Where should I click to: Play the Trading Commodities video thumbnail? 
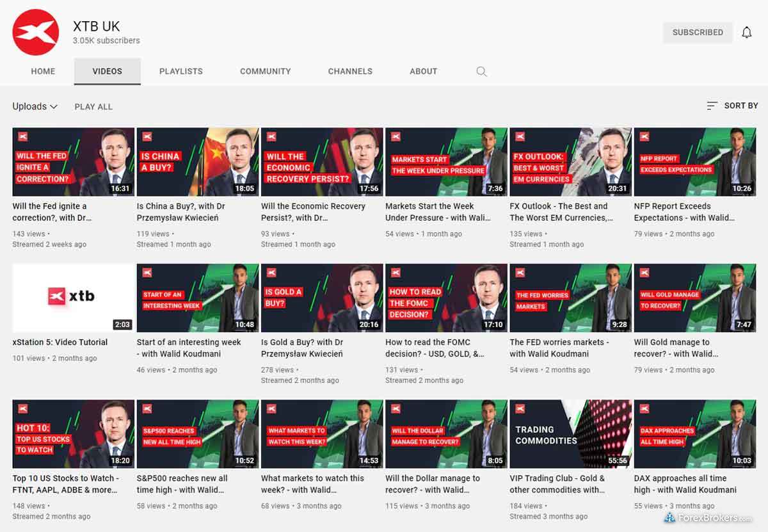tap(570, 433)
